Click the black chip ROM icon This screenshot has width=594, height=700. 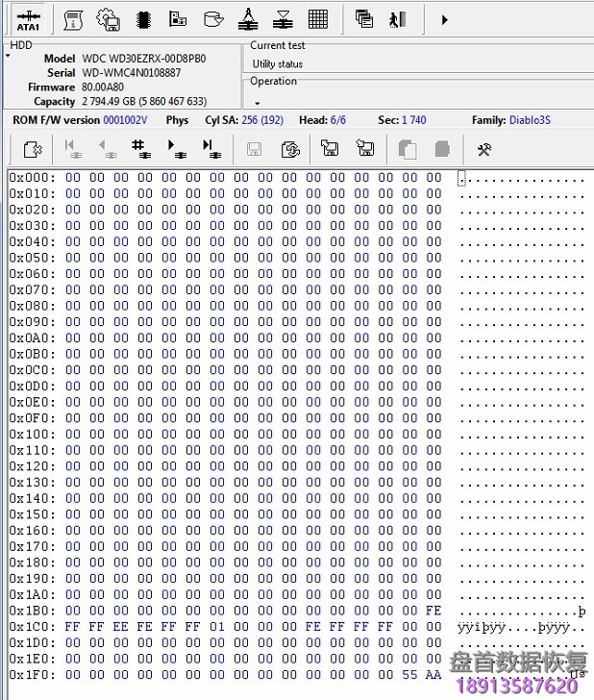(x=143, y=20)
